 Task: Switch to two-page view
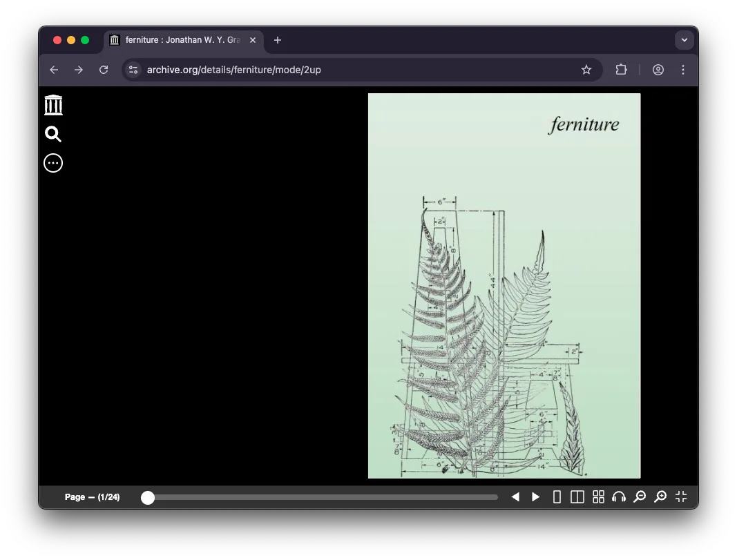(x=577, y=497)
